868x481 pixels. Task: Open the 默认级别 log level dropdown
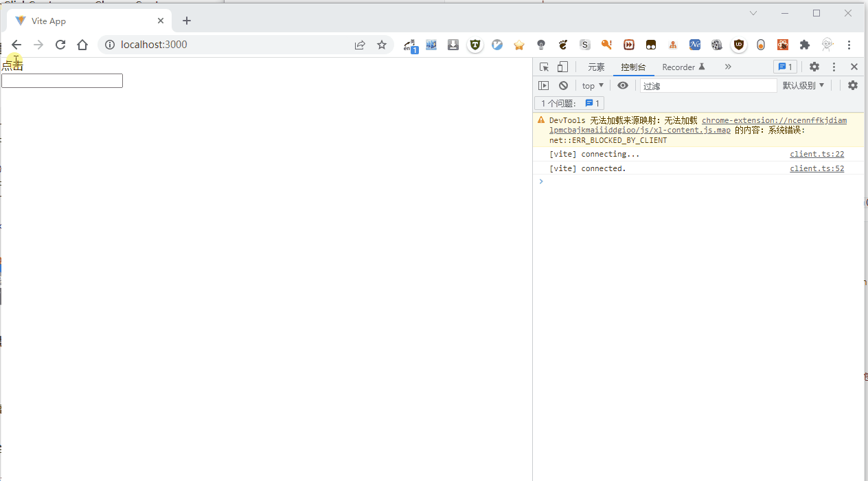[x=803, y=86]
